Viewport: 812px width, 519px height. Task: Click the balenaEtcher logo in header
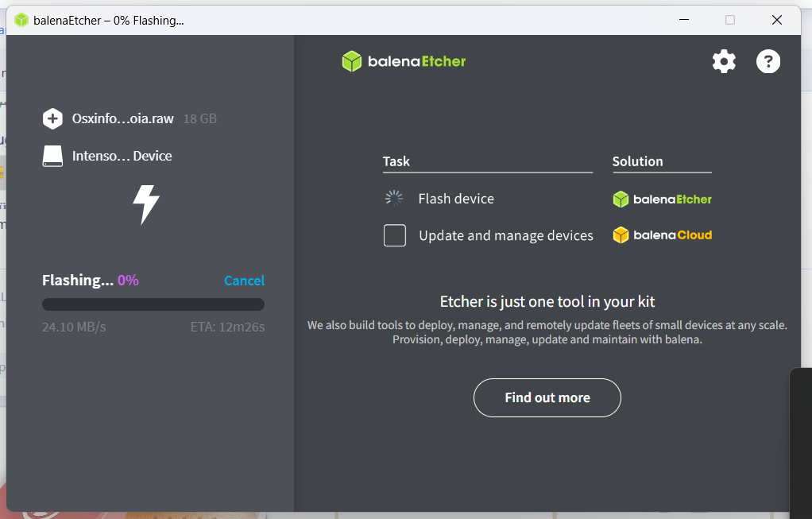[404, 61]
